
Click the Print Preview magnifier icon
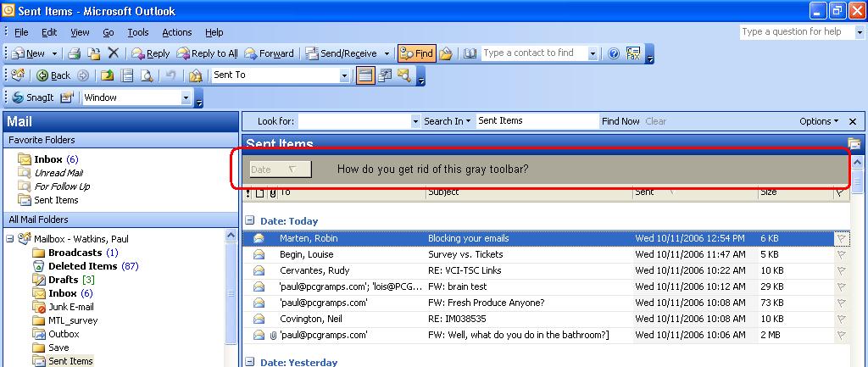point(147,75)
